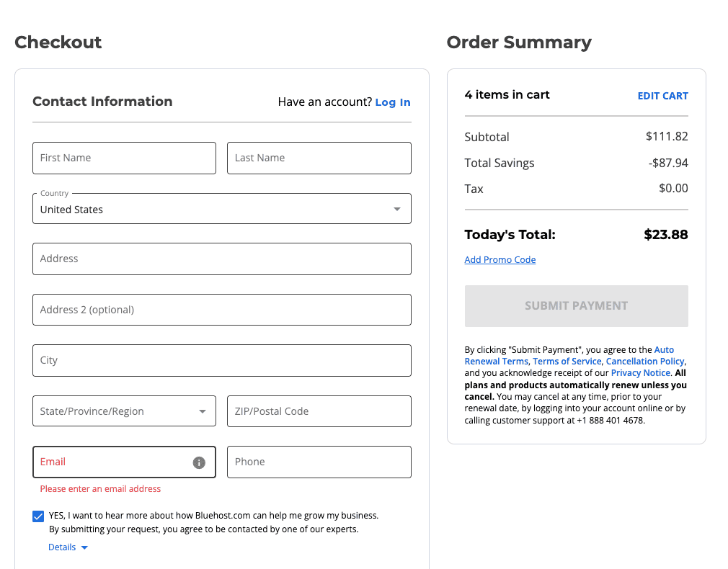This screenshot has height=569, width=728.
Task: Open the Privacy Notice link
Action: pos(640,373)
